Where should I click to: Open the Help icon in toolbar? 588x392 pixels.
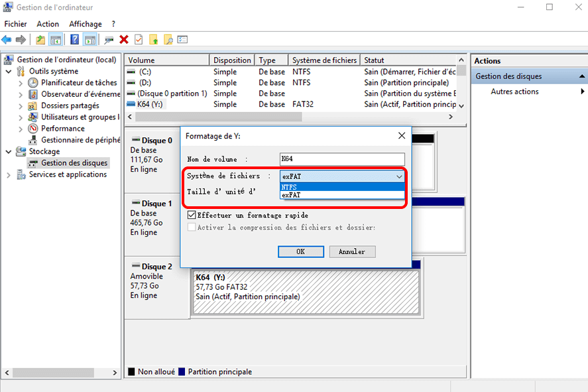pyautogui.click(x=74, y=39)
